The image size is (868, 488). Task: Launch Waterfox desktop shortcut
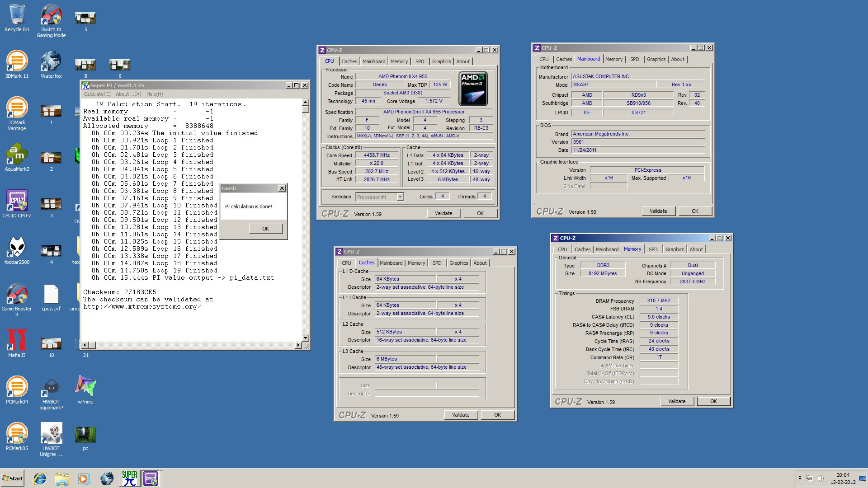[51, 64]
